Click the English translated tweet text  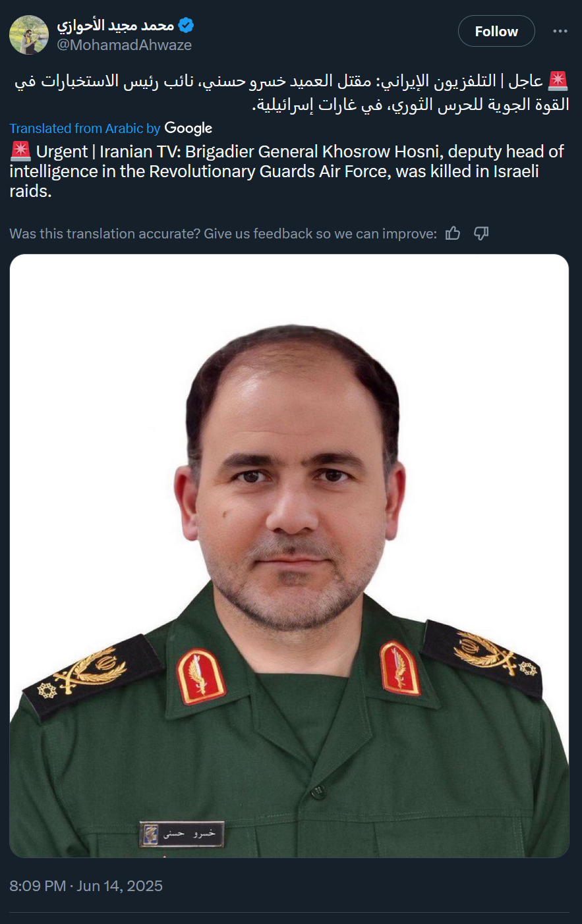287,171
